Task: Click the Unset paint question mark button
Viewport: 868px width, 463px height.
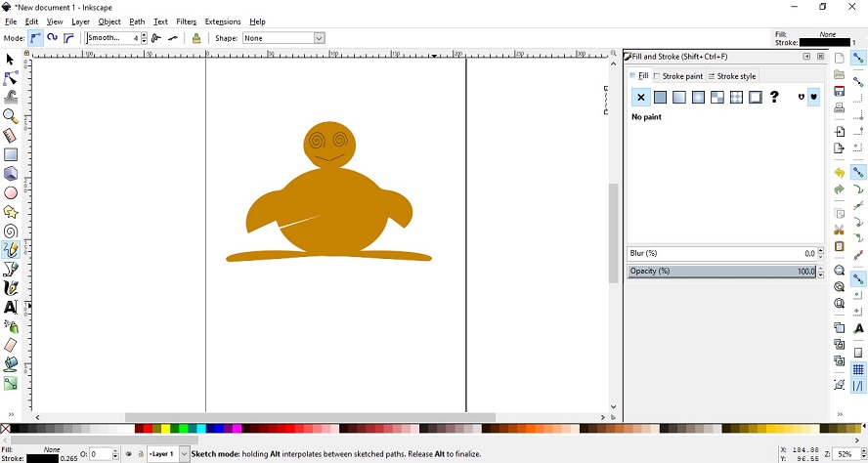Action: pos(774,98)
